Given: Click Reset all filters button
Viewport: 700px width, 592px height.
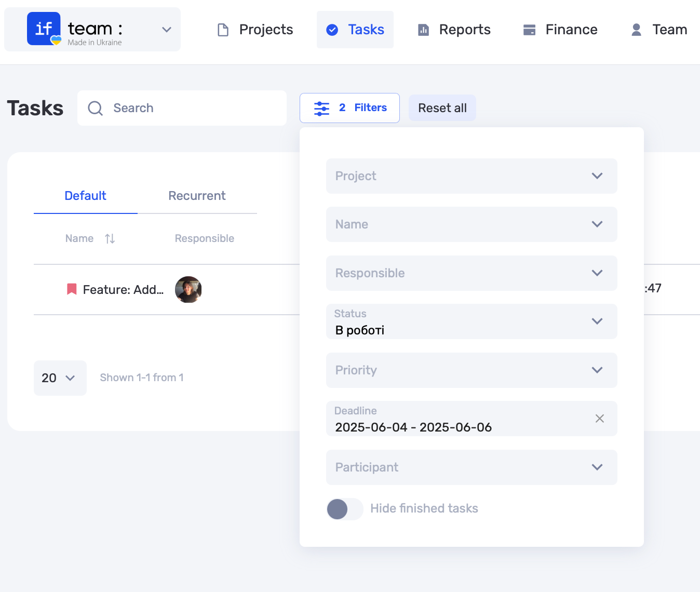Looking at the screenshot, I should (x=442, y=108).
